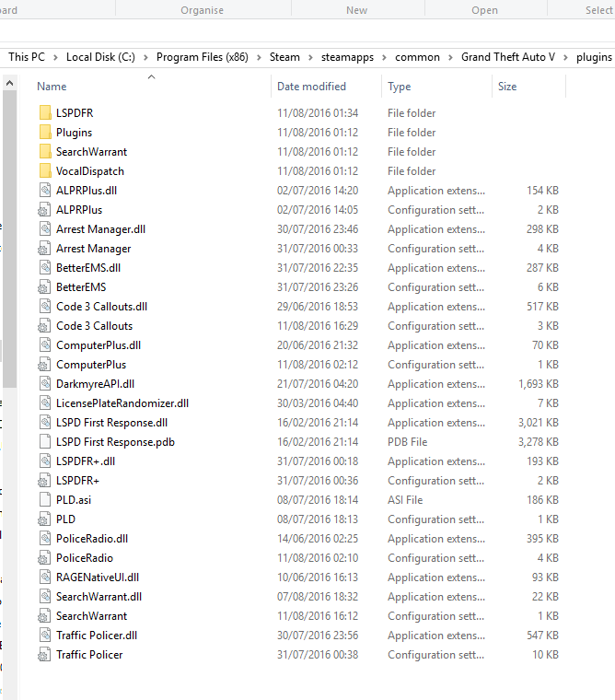This screenshot has width=615, height=700.
Task: Select the SearchWarrant.dll file name
Action: pos(99,597)
